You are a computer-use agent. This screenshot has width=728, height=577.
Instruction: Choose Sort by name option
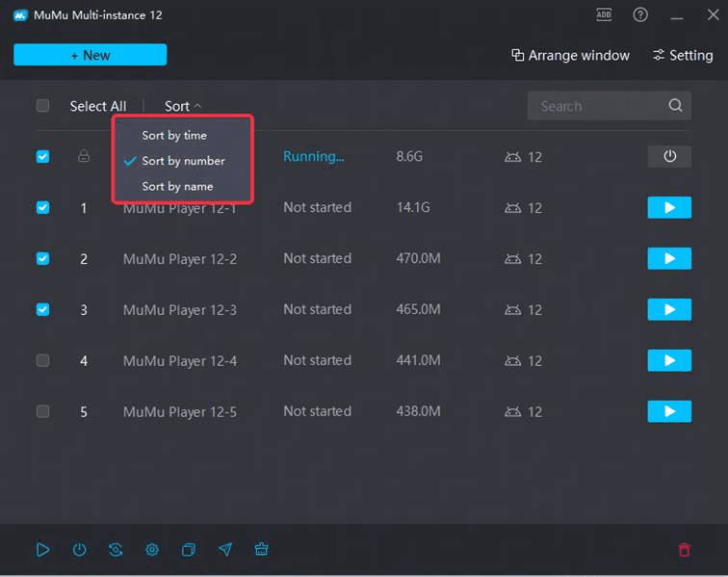click(x=177, y=186)
